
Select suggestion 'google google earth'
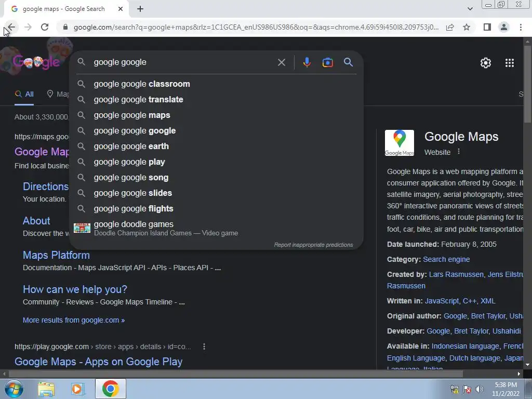(217, 146)
